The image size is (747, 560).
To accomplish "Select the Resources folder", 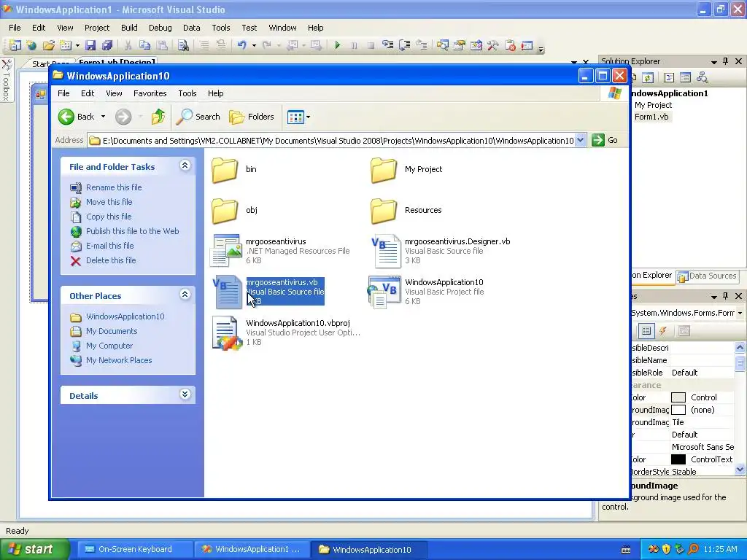I will [406, 211].
